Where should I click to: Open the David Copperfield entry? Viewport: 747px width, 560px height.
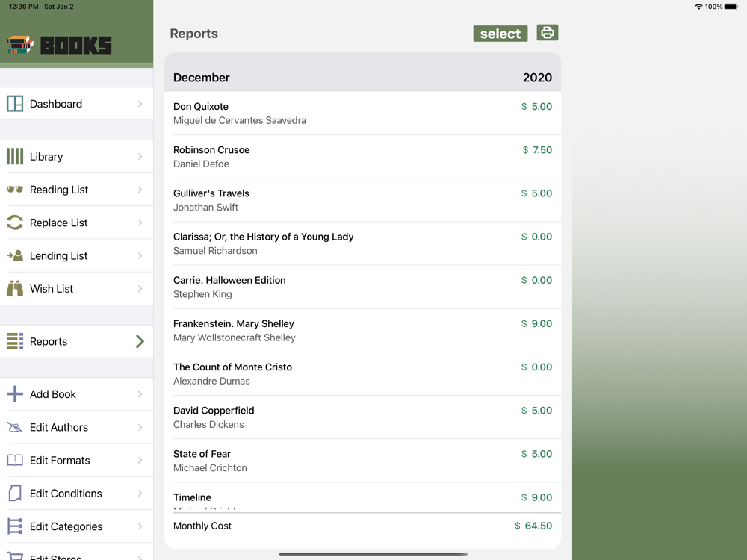click(362, 417)
